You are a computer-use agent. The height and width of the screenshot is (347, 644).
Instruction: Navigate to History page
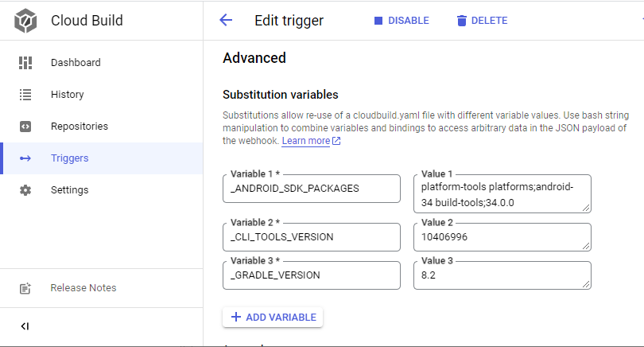pos(67,95)
